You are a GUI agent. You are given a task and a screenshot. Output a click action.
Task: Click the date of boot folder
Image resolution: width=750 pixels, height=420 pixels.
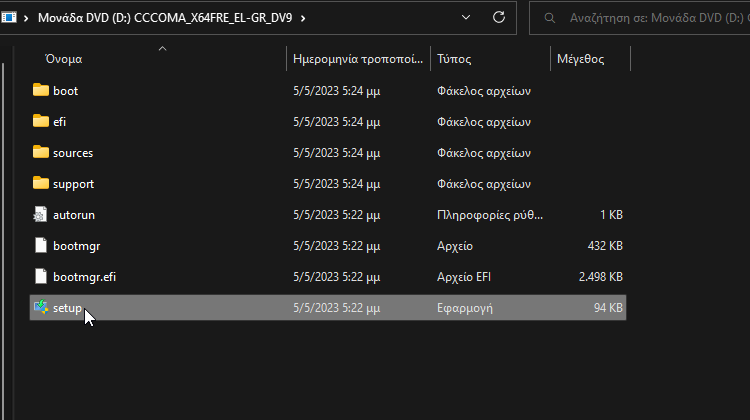coord(336,91)
